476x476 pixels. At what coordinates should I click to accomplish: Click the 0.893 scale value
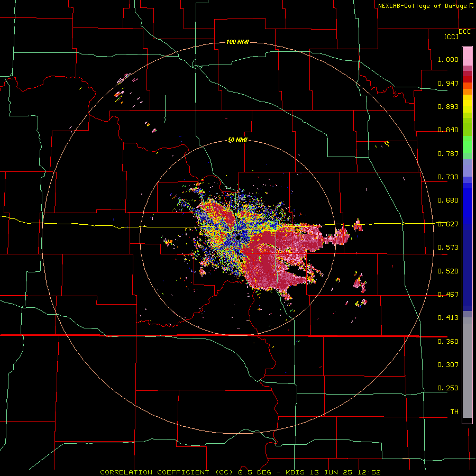click(448, 106)
